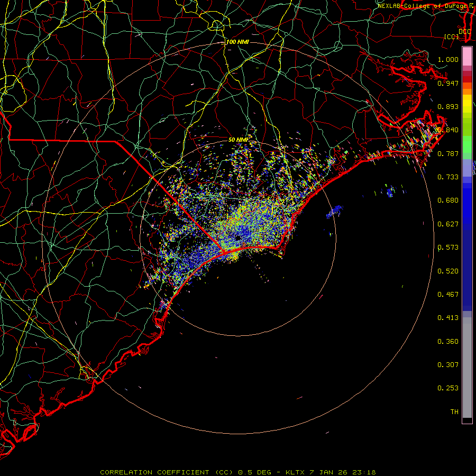
Task: Click the KLTX radar site center dot
Action: (x=238, y=237)
